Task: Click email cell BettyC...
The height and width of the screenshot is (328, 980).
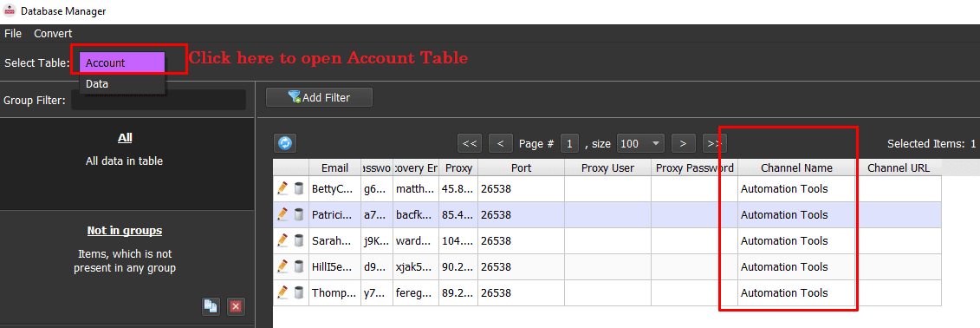Action: pos(335,188)
